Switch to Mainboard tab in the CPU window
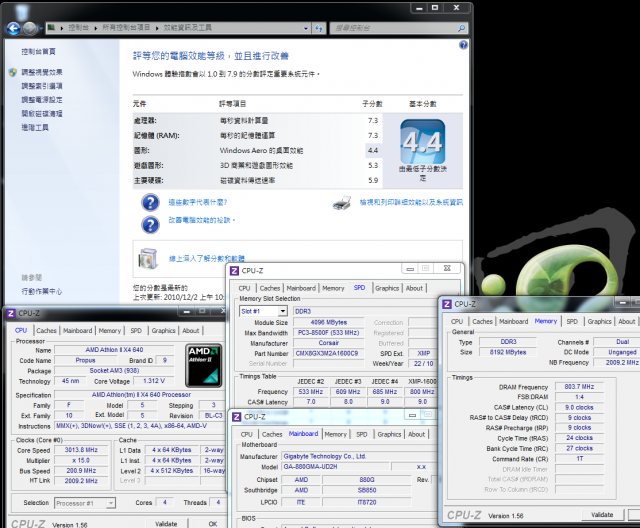 [78, 331]
